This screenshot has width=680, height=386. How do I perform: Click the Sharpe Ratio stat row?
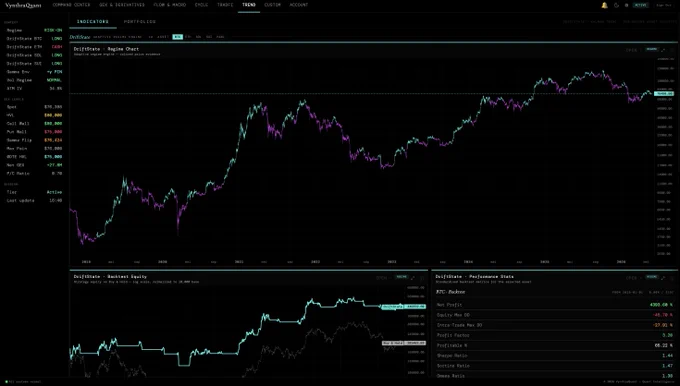554,356
